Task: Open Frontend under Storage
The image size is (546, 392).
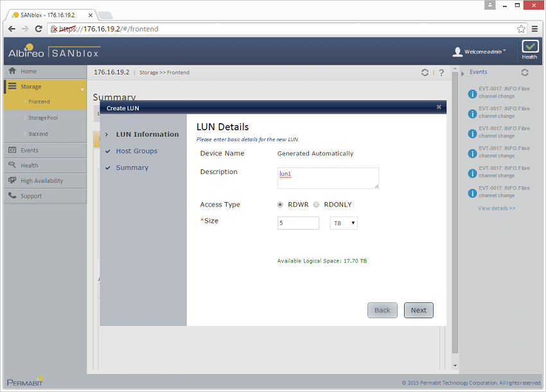Action: click(x=39, y=101)
